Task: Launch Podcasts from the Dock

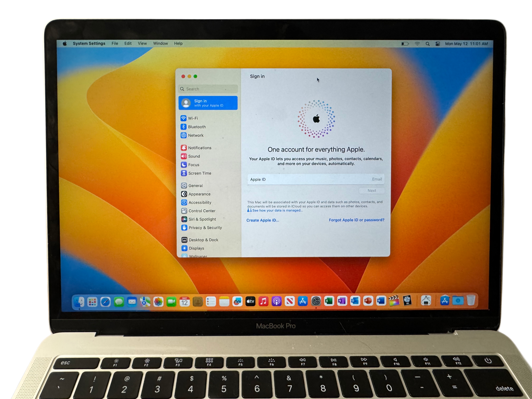Action: pos(277,301)
